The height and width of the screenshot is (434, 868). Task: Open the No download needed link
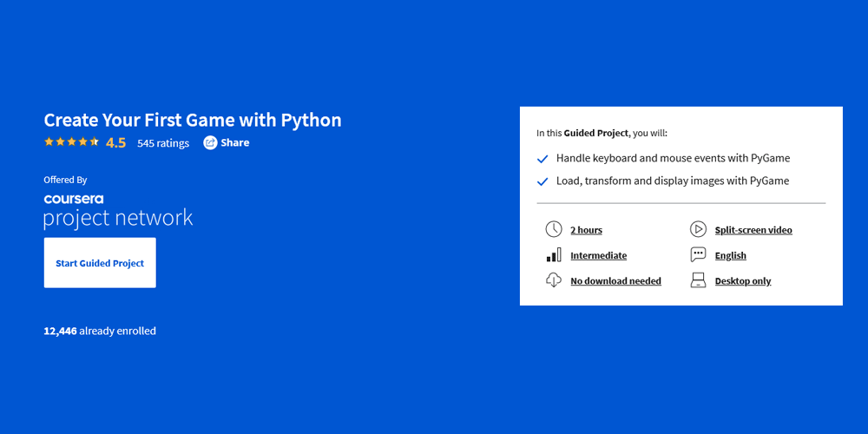coord(615,281)
